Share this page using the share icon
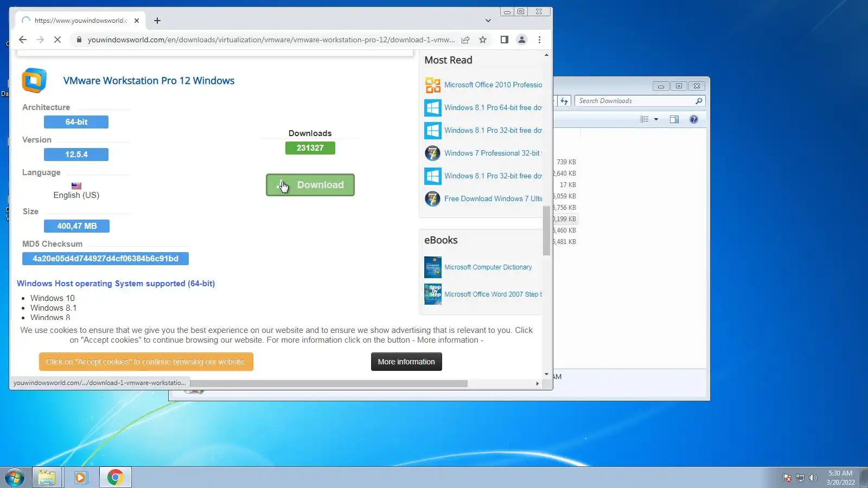The image size is (868, 488). pyautogui.click(x=465, y=40)
